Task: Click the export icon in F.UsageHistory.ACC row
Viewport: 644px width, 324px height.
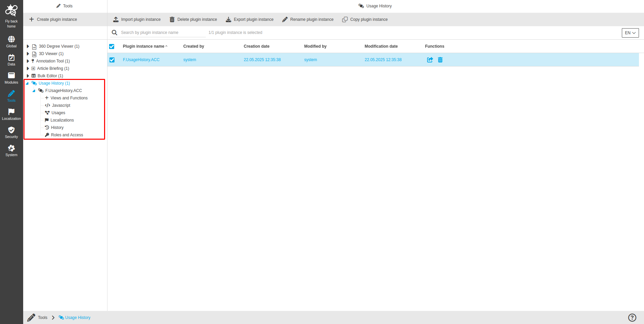Action: pyautogui.click(x=430, y=60)
